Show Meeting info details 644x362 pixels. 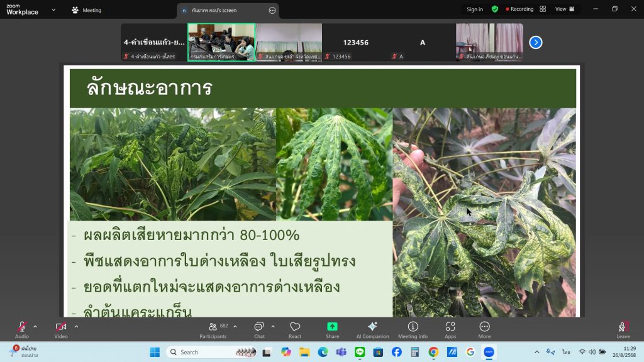tap(413, 329)
